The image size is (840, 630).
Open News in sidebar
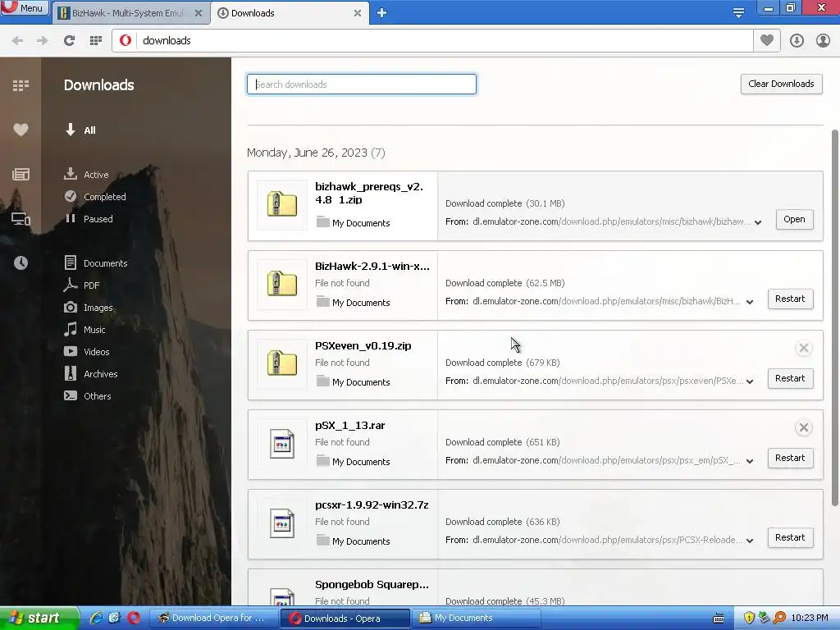coord(21,174)
